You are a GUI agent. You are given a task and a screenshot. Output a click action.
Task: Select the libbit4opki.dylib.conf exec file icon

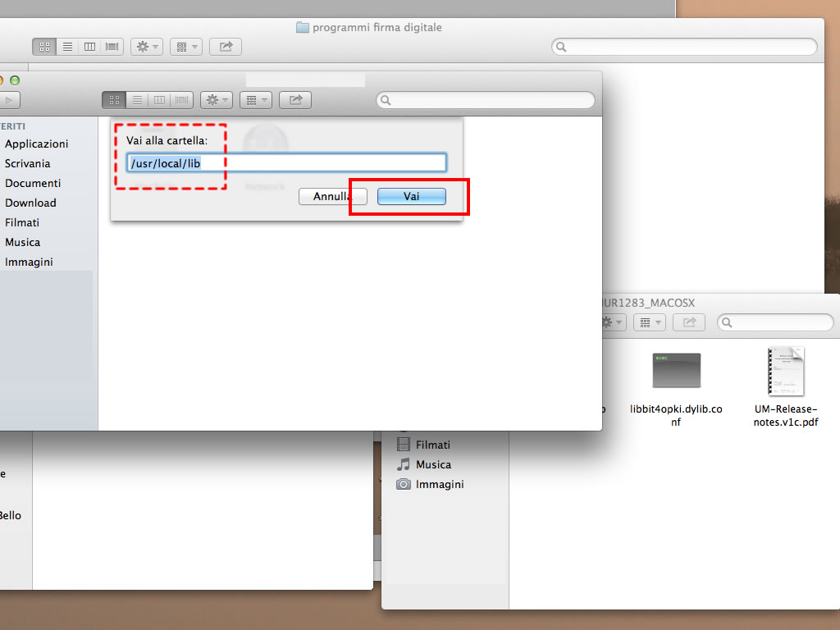click(x=676, y=371)
